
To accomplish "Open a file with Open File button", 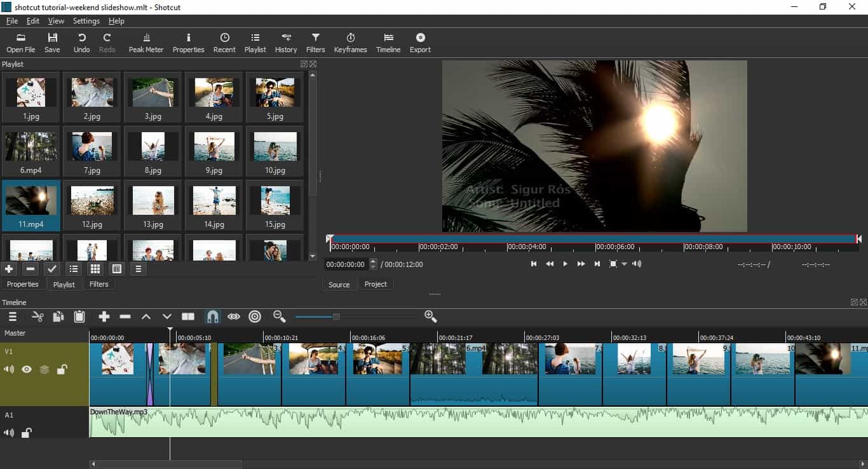I will (21, 43).
